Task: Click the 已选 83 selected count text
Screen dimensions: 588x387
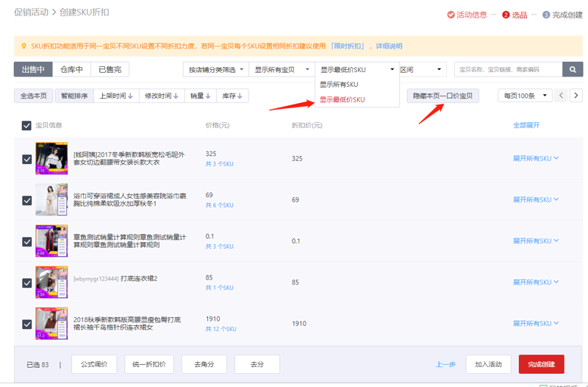Action: point(37,364)
